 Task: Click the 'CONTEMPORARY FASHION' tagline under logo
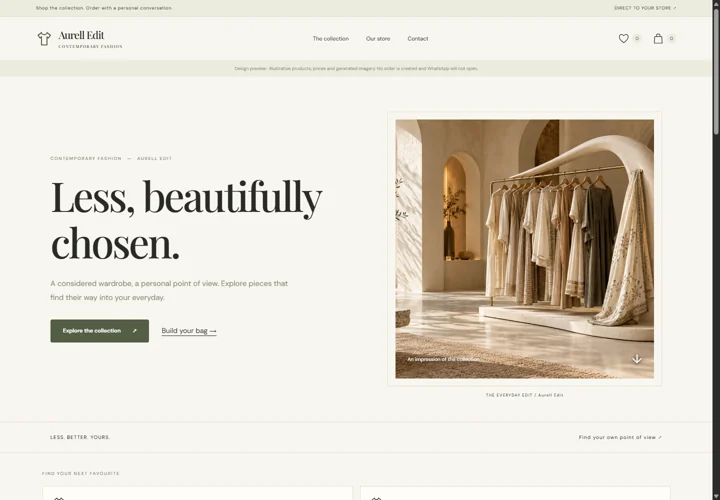click(x=90, y=46)
